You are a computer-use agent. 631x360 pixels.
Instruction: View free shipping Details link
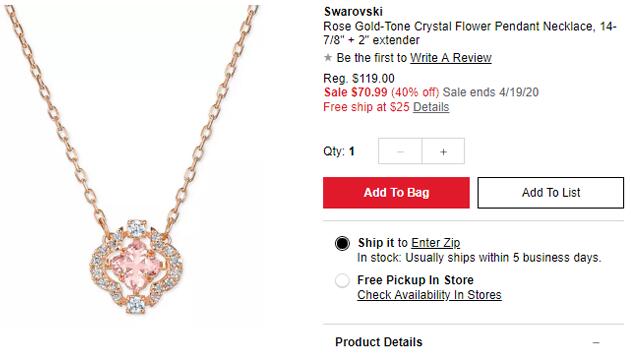click(431, 107)
